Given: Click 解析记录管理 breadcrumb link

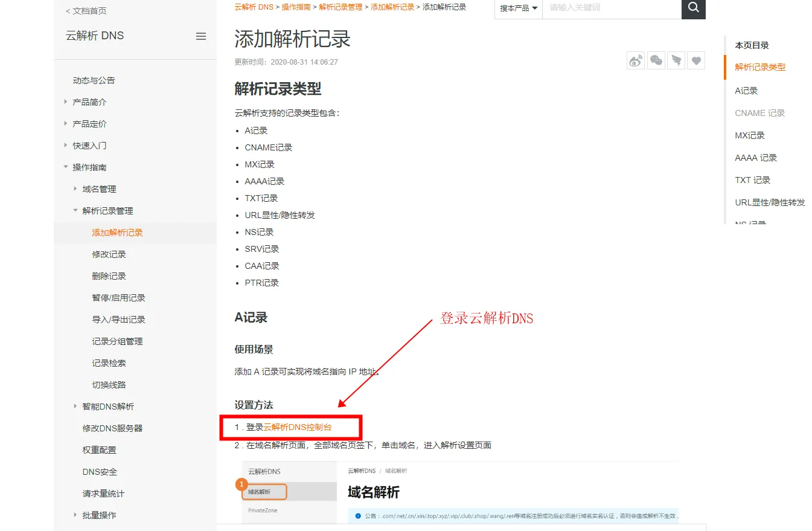Looking at the screenshot, I should pos(340,7).
